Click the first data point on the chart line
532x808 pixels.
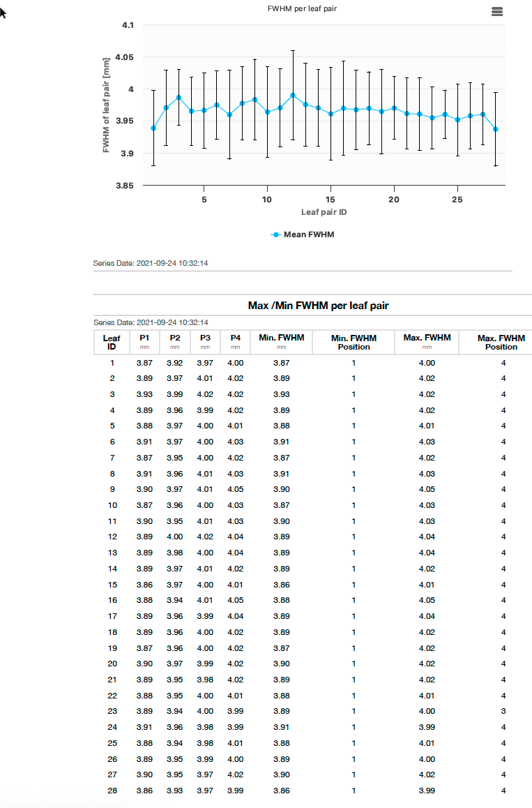coord(153,128)
